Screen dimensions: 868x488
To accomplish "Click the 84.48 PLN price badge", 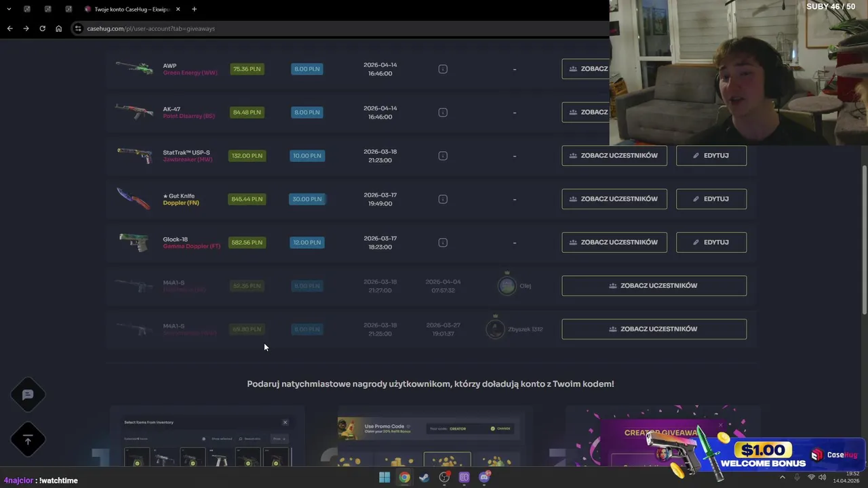I will 247,113.
